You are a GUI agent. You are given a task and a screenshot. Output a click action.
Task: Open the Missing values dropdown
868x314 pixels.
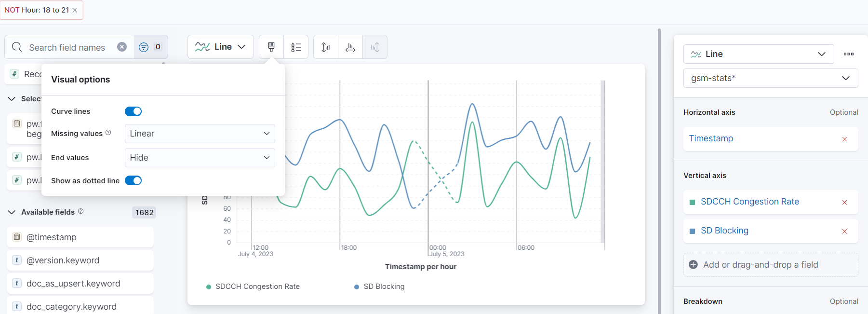point(200,134)
